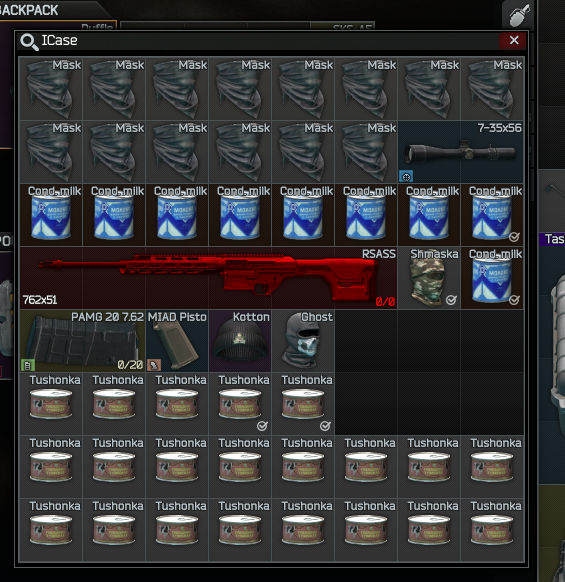Click the Kotton beanie item
The height and width of the screenshot is (582, 565).
point(240,341)
